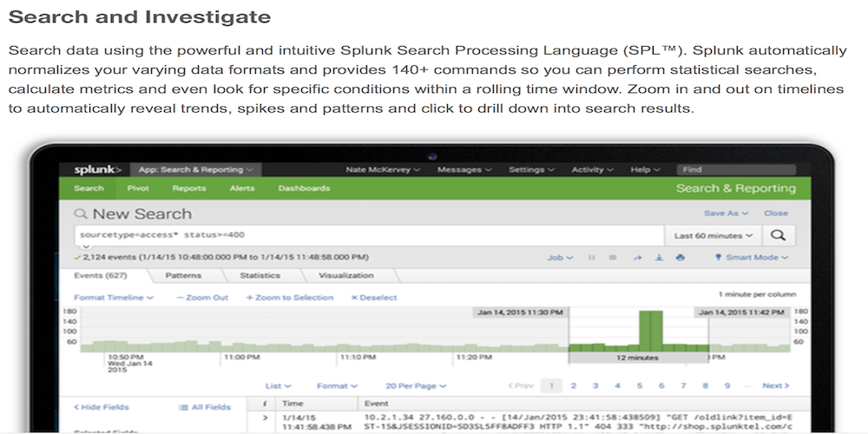Share the search job
The width and height of the screenshot is (868, 434).
tap(637, 258)
